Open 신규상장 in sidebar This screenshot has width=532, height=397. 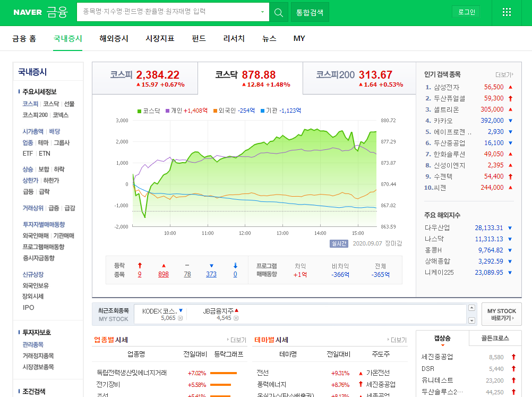tap(33, 274)
